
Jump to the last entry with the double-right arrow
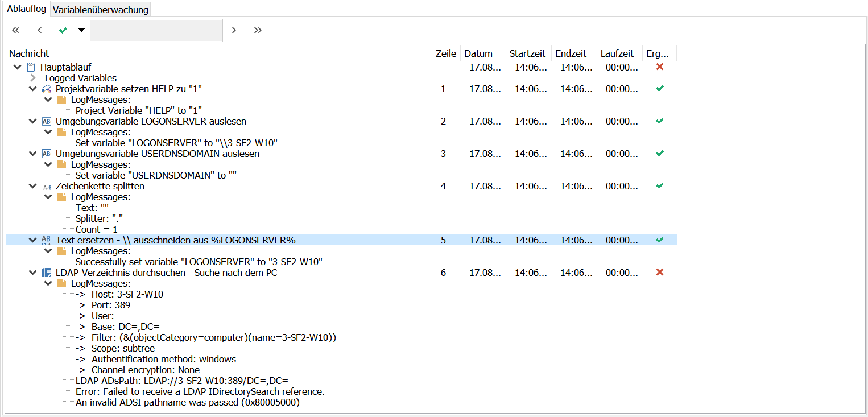coord(258,30)
